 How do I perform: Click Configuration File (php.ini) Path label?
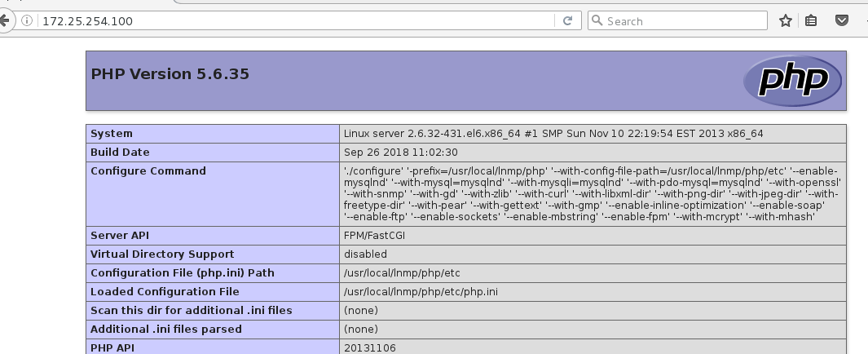tap(182, 273)
